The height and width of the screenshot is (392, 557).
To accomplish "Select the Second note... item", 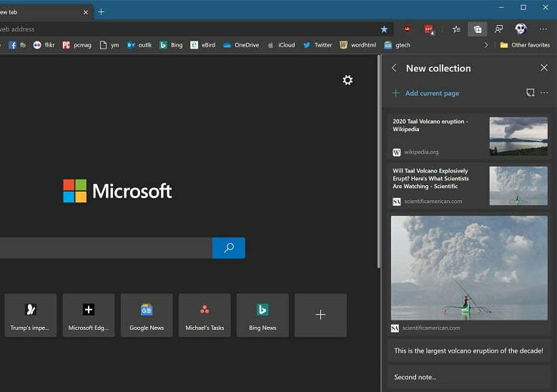I will point(469,377).
